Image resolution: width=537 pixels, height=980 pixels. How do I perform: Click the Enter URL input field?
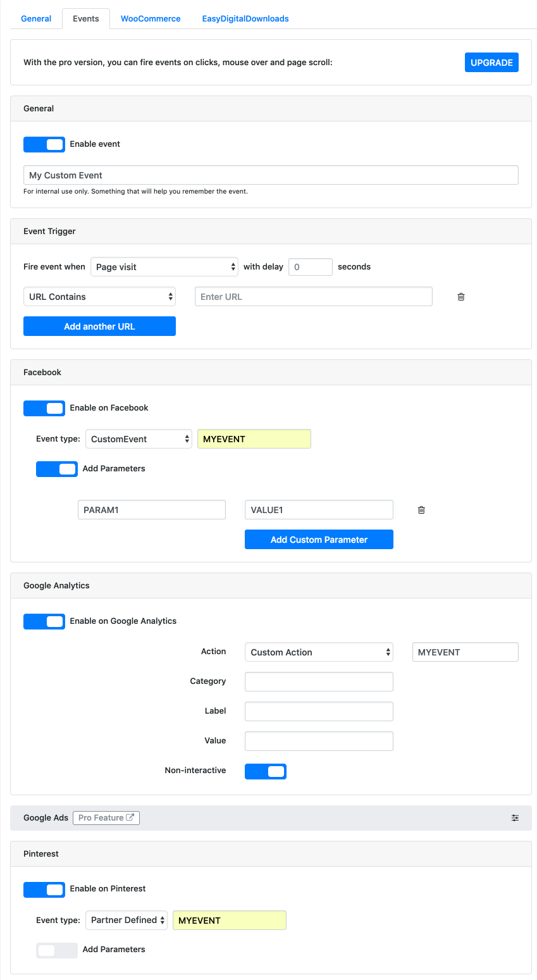(314, 297)
